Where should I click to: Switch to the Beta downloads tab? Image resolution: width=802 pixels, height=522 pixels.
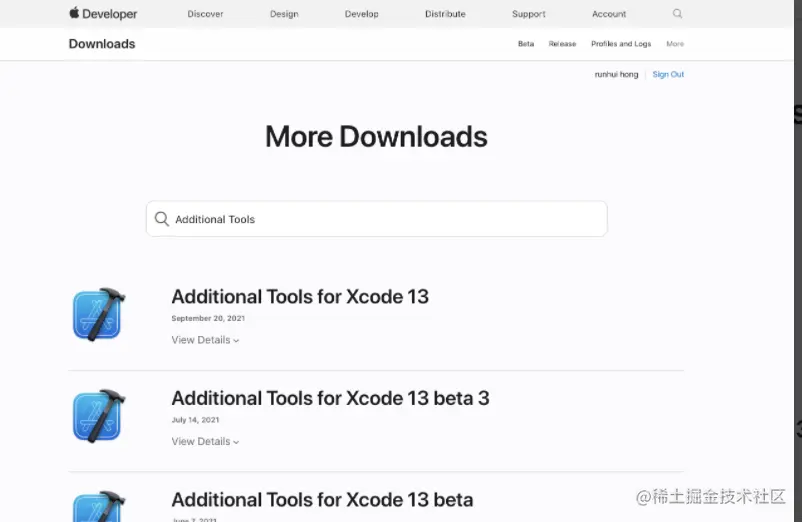(526, 44)
